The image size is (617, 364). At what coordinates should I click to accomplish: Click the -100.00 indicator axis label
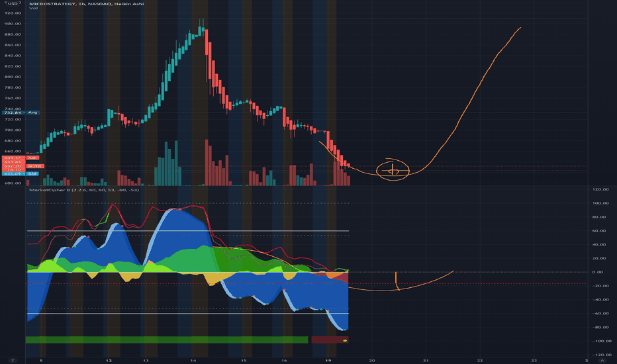[601, 341]
